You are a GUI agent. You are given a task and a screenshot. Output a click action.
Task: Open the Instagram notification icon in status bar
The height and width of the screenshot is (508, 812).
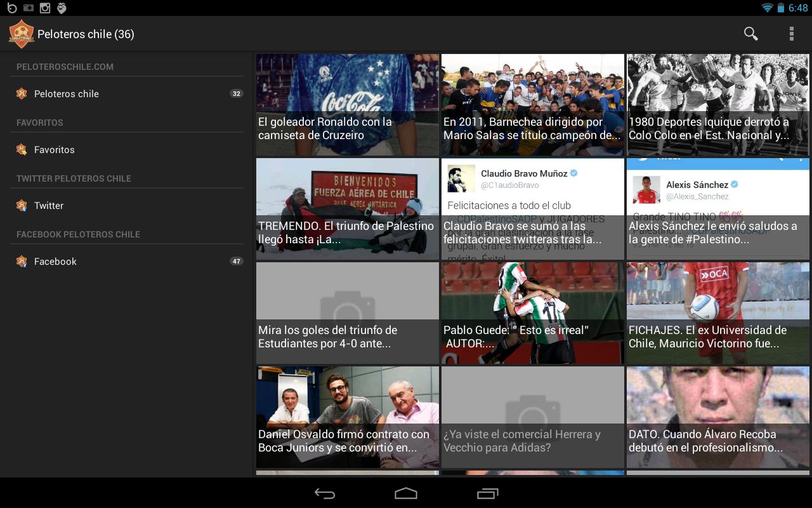point(45,8)
